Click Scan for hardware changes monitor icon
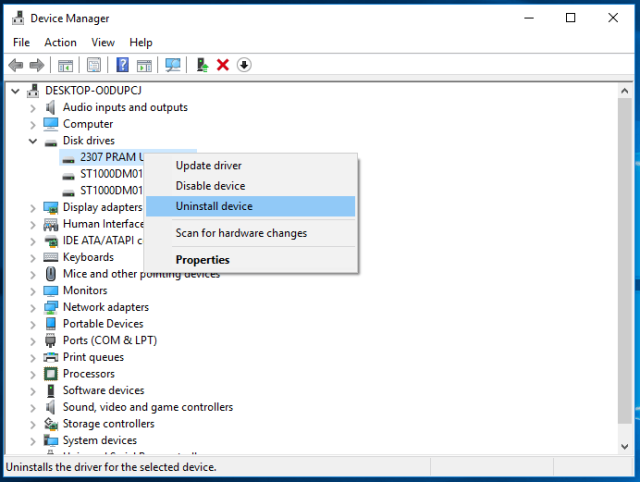The height and width of the screenshot is (482, 640). pyautogui.click(x=173, y=65)
